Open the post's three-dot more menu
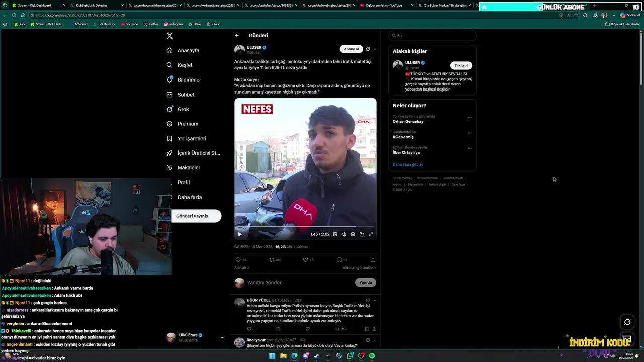Viewport: 644px width, 362px height. [374, 49]
